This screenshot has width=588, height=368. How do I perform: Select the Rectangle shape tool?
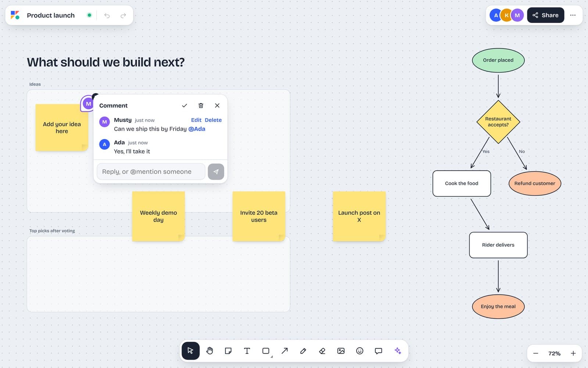point(266,351)
